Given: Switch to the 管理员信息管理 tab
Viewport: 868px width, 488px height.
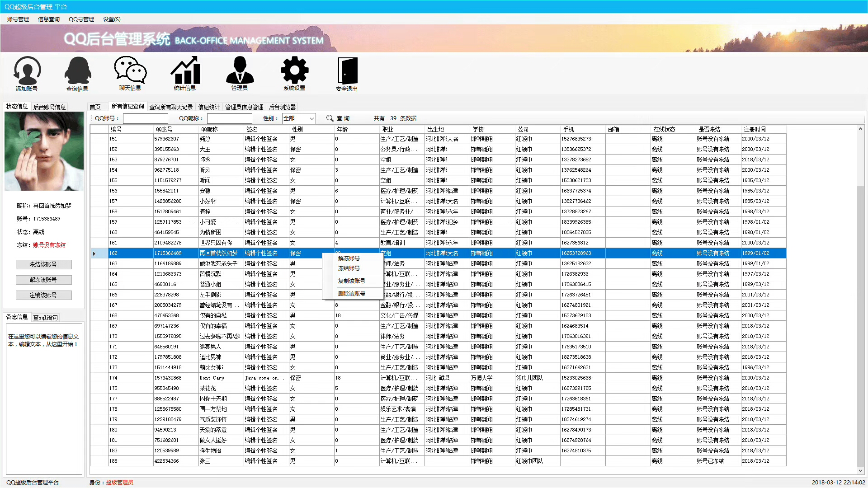Looking at the screenshot, I should pyautogui.click(x=245, y=107).
